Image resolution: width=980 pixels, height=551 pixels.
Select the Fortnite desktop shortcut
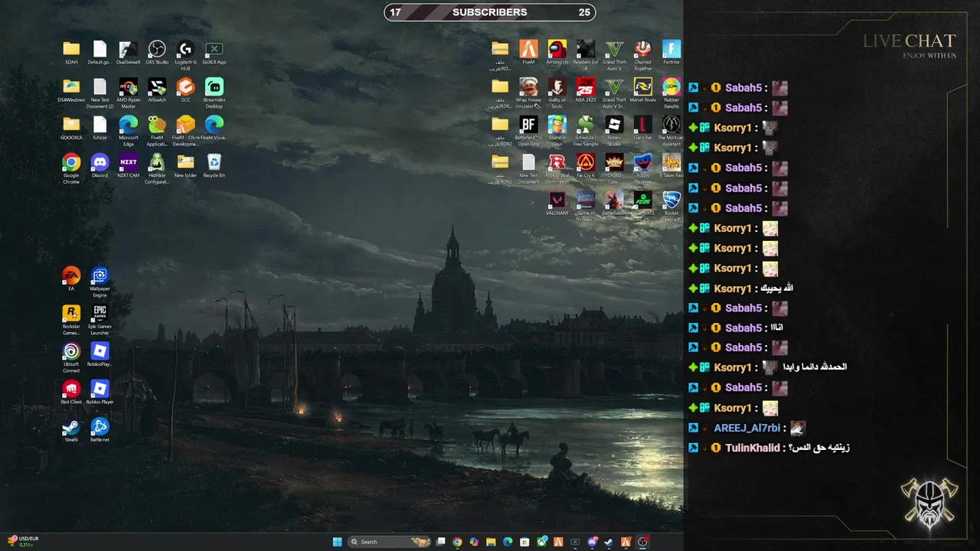point(671,53)
